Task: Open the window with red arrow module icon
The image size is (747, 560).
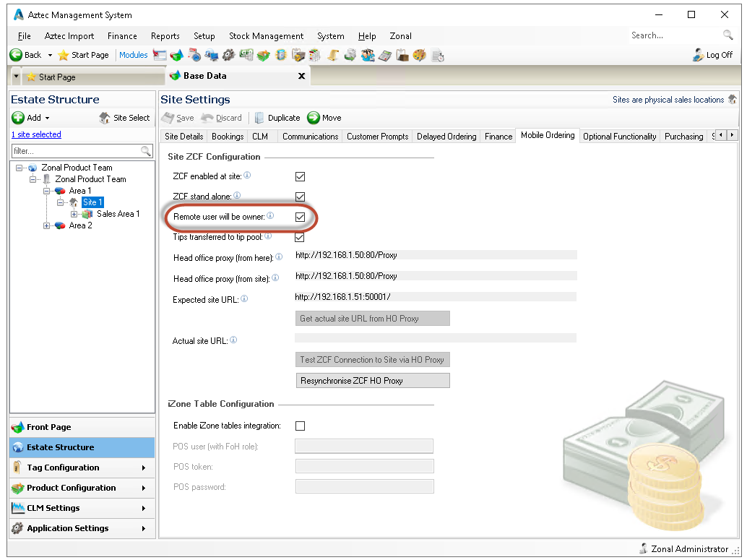Action: [x=159, y=56]
